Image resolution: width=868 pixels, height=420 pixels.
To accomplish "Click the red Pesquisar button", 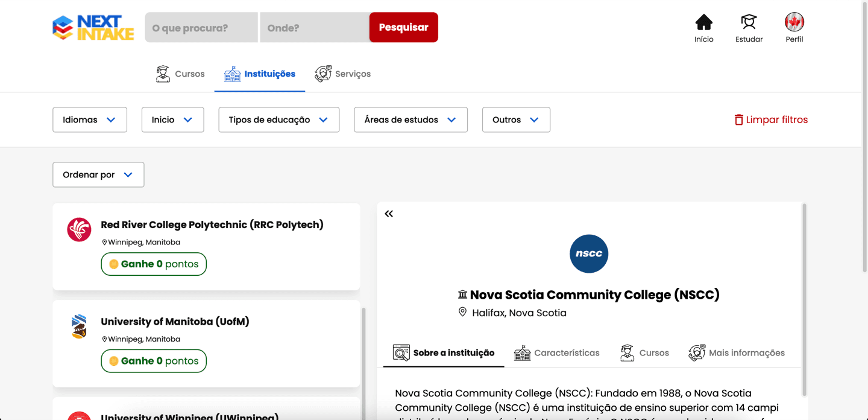I will [404, 27].
